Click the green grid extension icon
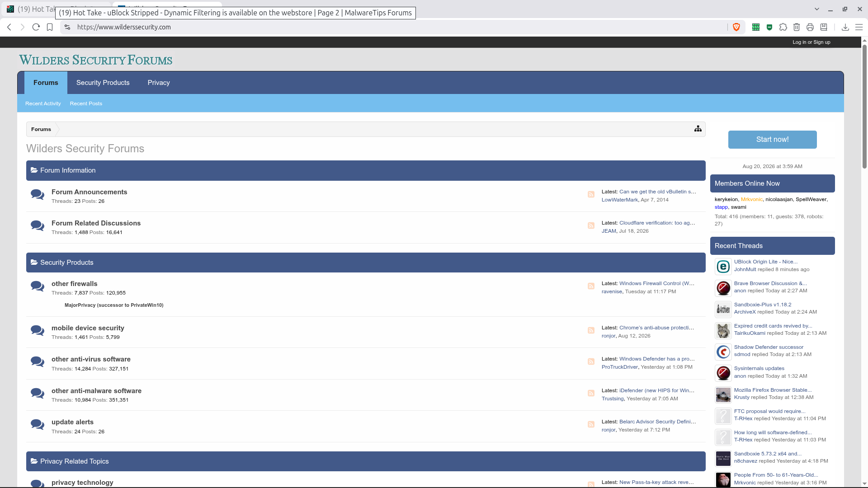The height and width of the screenshot is (488, 868). [755, 27]
